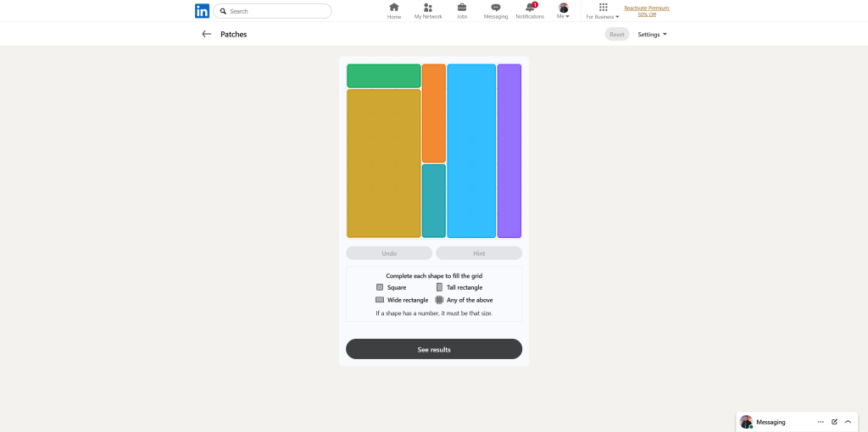Click the Hint button
The width and height of the screenshot is (868, 432).
click(x=479, y=253)
